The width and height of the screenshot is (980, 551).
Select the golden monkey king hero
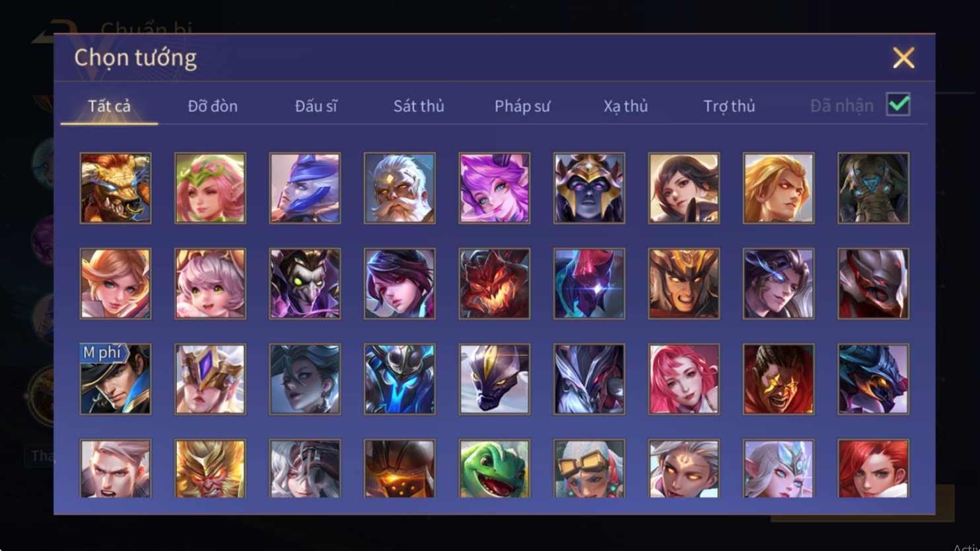[x=210, y=469]
